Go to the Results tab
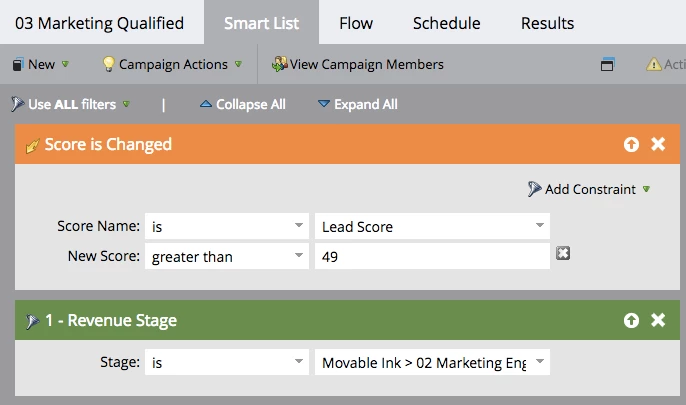The width and height of the screenshot is (686, 405). 547,23
